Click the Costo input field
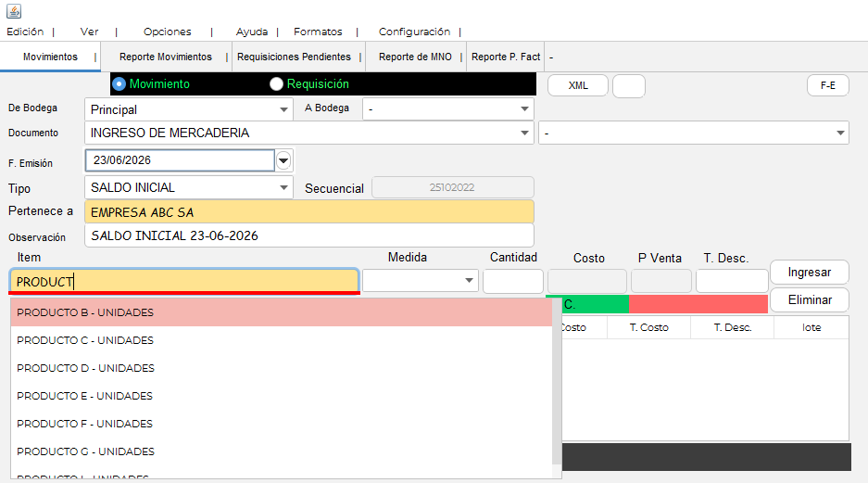This screenshot has height=483, width=868. tap(586, 282)
